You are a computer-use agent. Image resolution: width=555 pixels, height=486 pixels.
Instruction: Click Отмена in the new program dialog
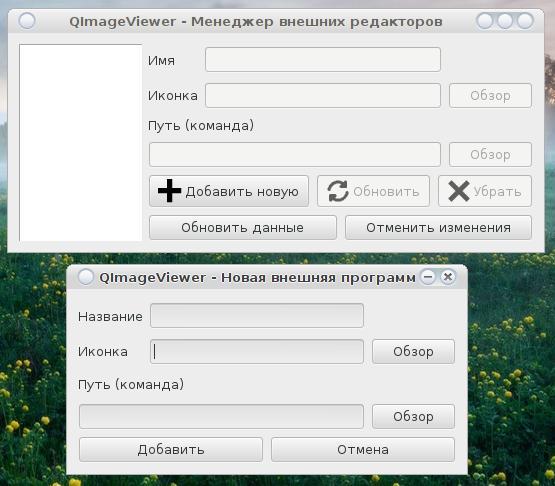[x=363, y=450]
